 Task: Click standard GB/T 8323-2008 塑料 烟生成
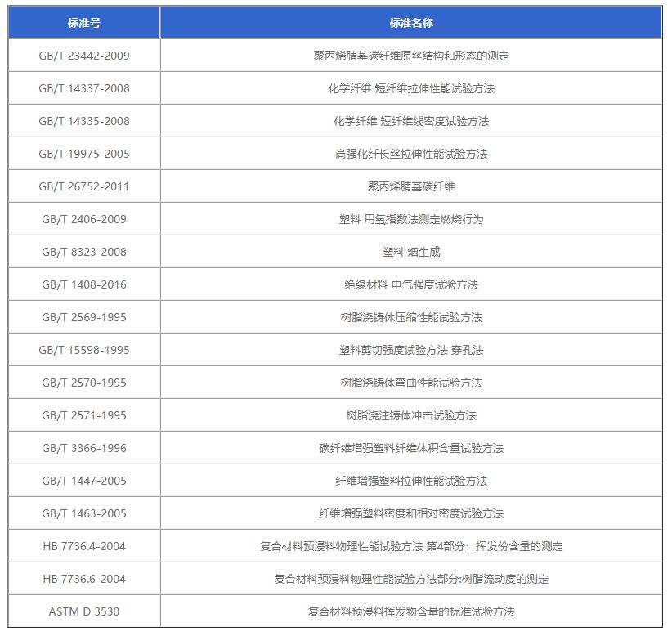pyautogui.click(x=414, y=252)
